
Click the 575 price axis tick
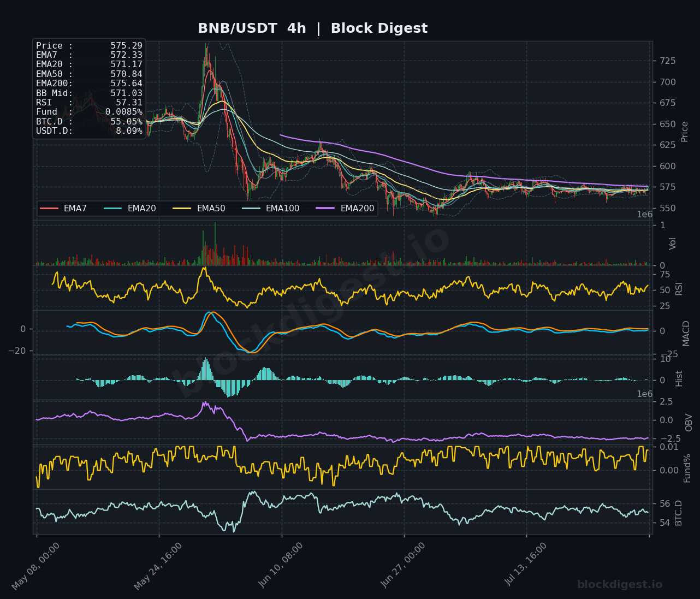click(668, 187)
